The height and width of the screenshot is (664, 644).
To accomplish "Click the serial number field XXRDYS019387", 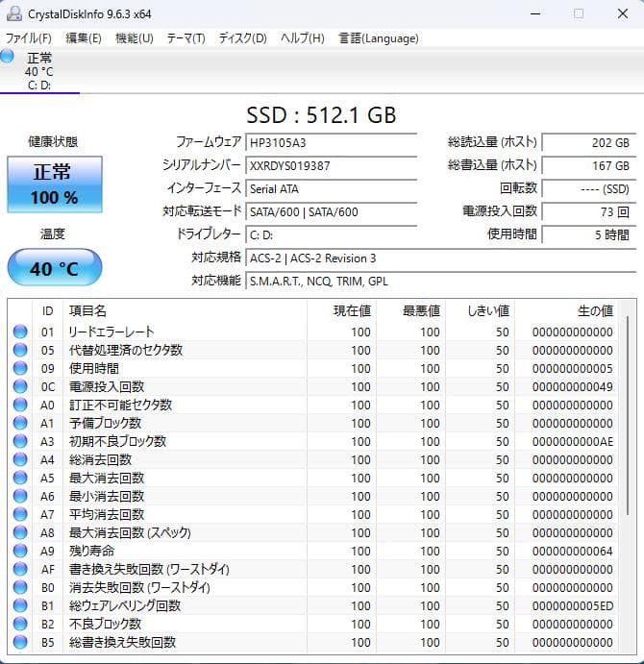I will point(332,165).
